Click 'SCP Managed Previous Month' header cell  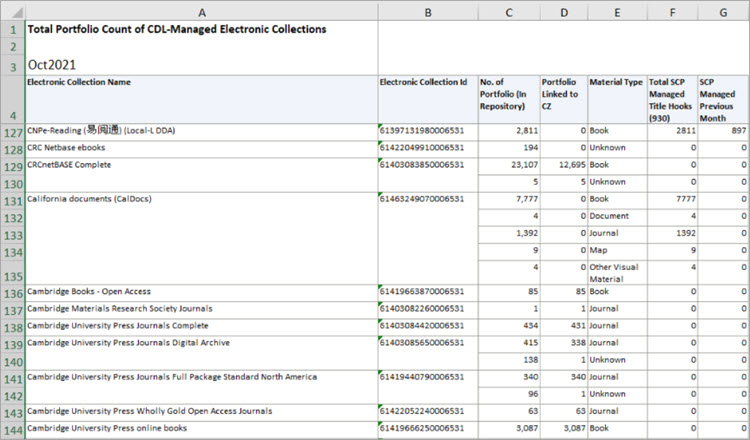[723, 99]
